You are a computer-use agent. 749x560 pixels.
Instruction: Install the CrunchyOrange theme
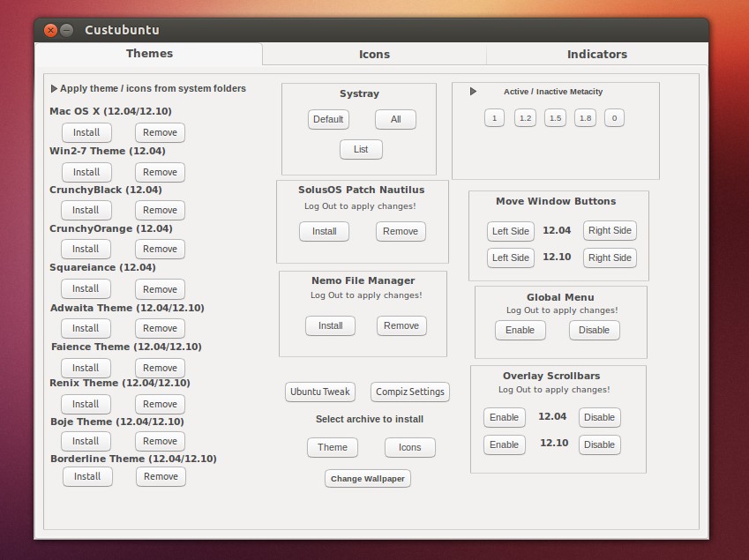[86, 249]
